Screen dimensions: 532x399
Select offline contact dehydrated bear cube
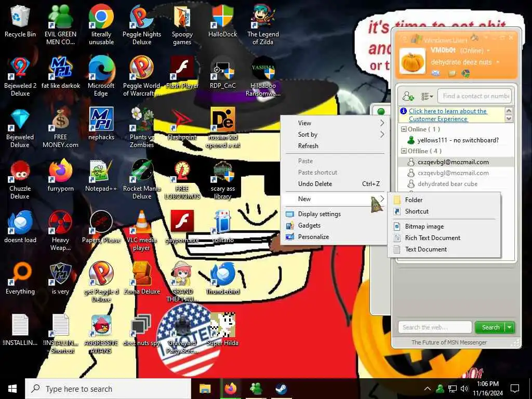[447, 184]
